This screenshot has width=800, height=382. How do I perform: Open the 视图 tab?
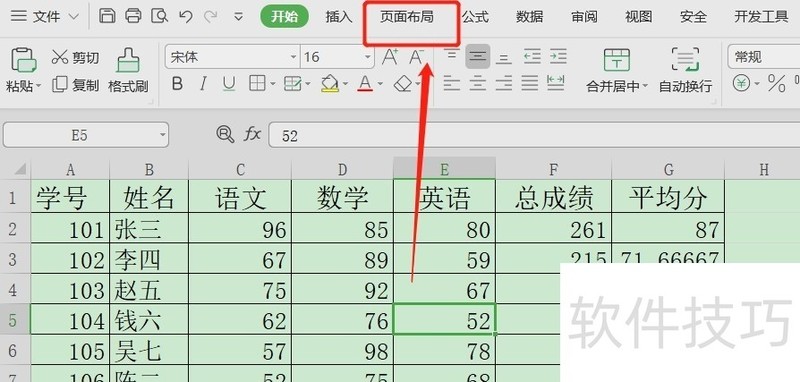638,17
